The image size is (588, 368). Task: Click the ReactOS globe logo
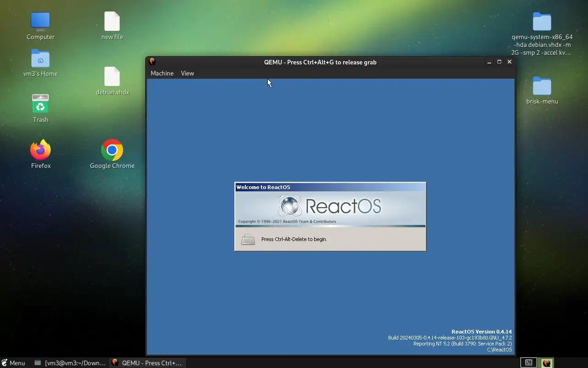pos(290,205)
